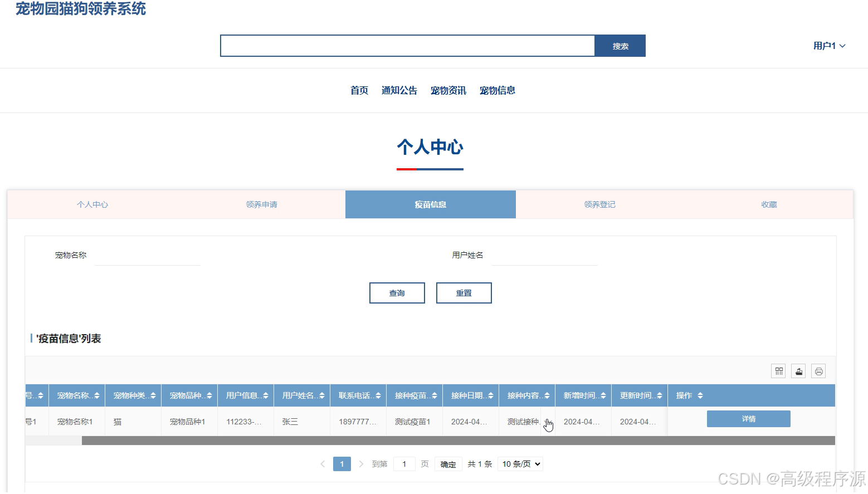Image resolution: width=868 pixels, height=494 pixels.
Task: Sort by 联系电话 column arrows
Action: tap(378, 395)
